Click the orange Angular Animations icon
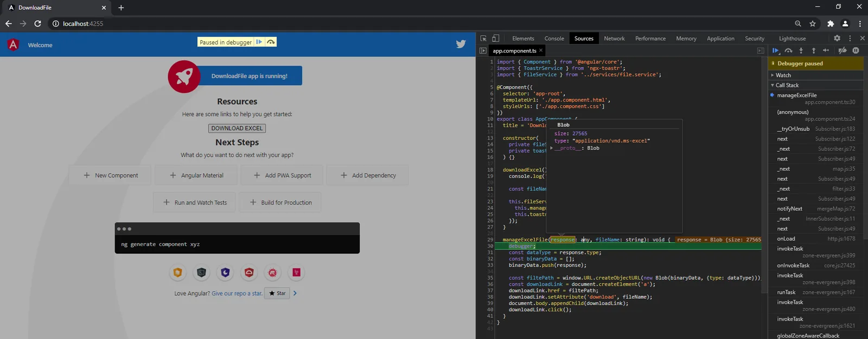868x339 pixels. tap(177, 272)
